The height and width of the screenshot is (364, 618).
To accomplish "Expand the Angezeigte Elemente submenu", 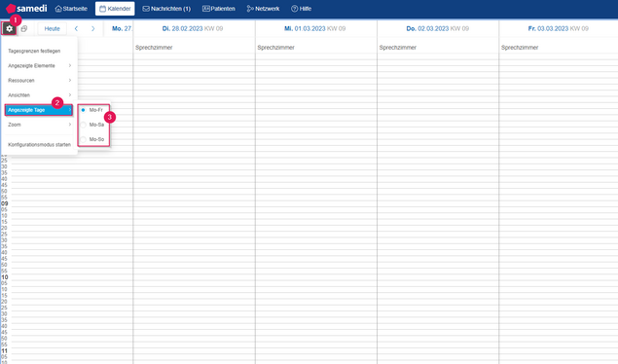I will pyautogui.click(x=39, y=66).
